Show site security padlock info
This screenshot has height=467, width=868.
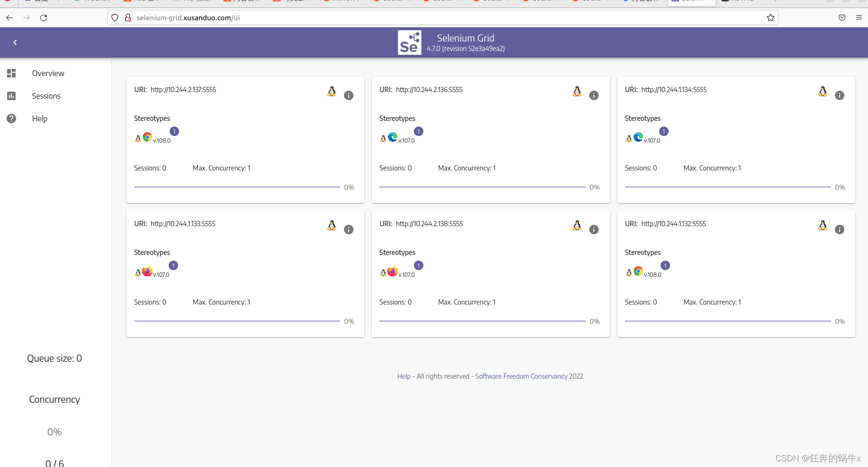coord(128,18)
